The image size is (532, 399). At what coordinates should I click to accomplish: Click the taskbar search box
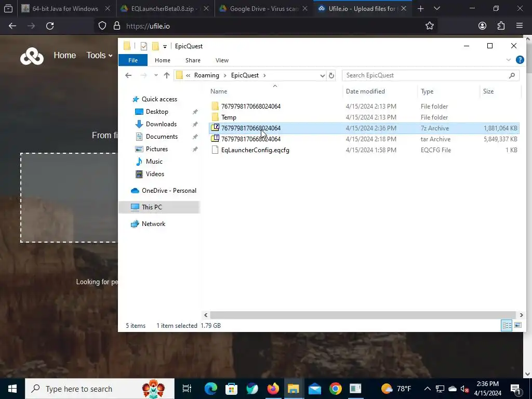coord(100,389)
